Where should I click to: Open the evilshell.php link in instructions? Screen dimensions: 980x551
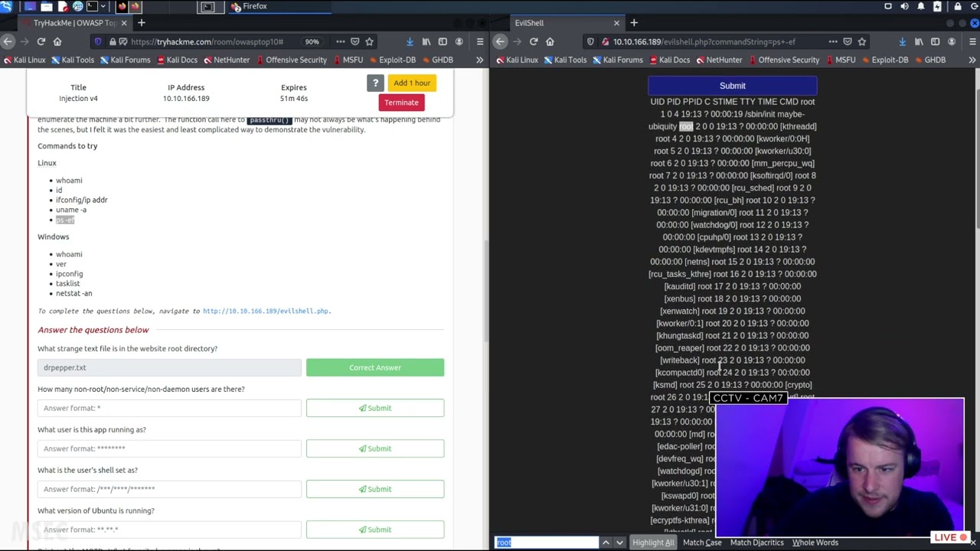click(266, 311)
